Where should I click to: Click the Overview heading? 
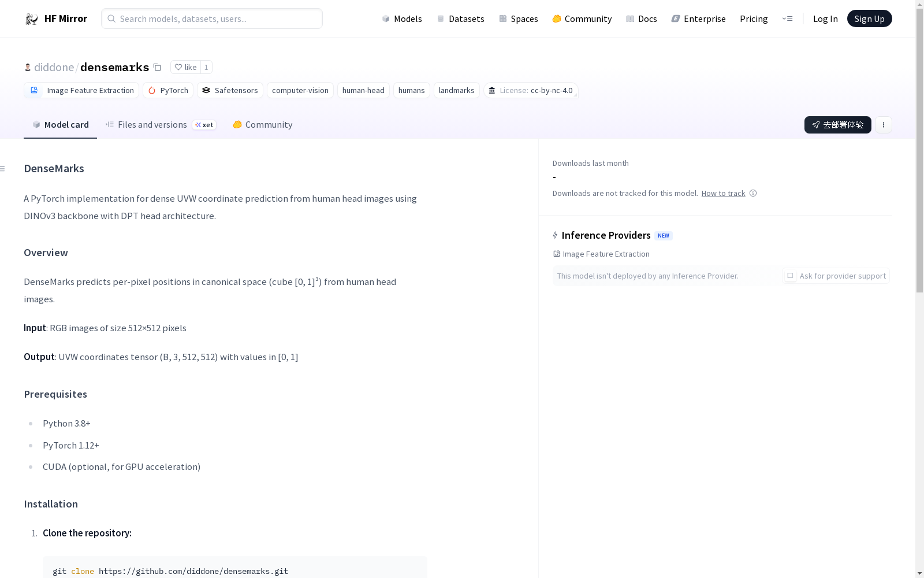46,253
